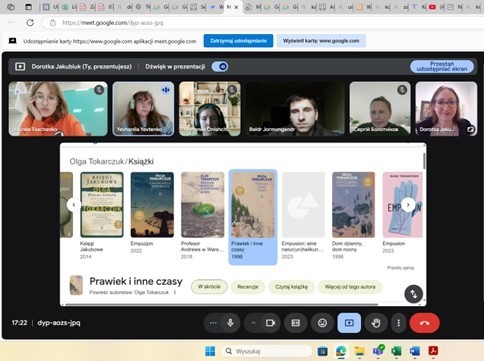The image size is (484, 361).
Task: Click the options dots beside Olga Tokarczuk subtitle
Action: (x=175, y=292)
